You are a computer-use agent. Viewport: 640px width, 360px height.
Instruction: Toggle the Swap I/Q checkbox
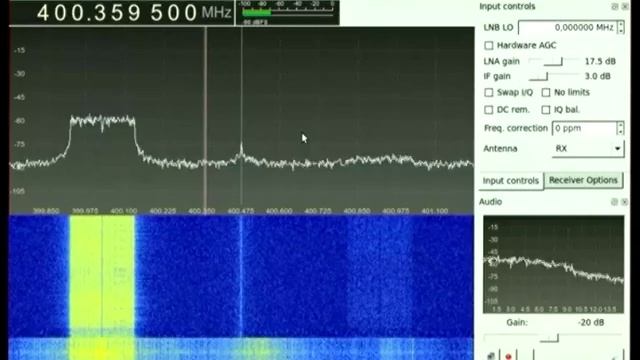coord(489,93)
